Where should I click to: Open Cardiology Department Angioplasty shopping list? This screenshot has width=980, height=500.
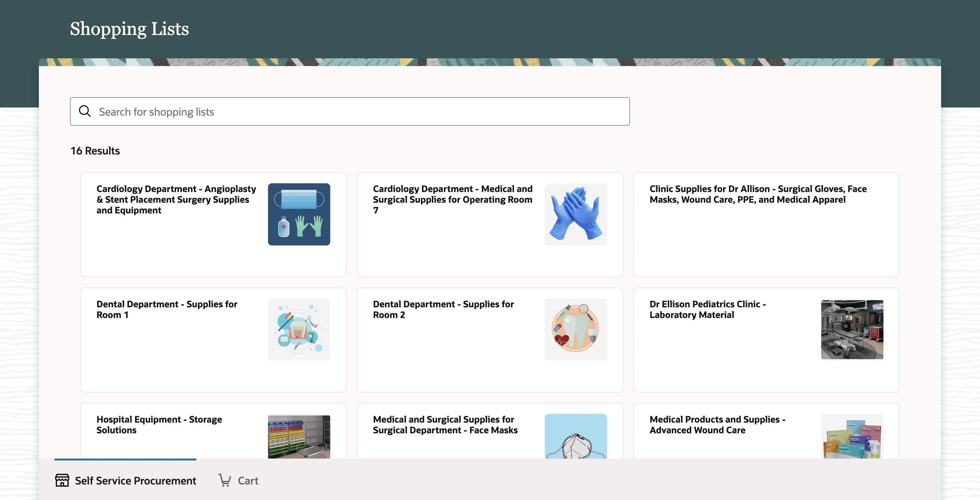tap(176, 199)
